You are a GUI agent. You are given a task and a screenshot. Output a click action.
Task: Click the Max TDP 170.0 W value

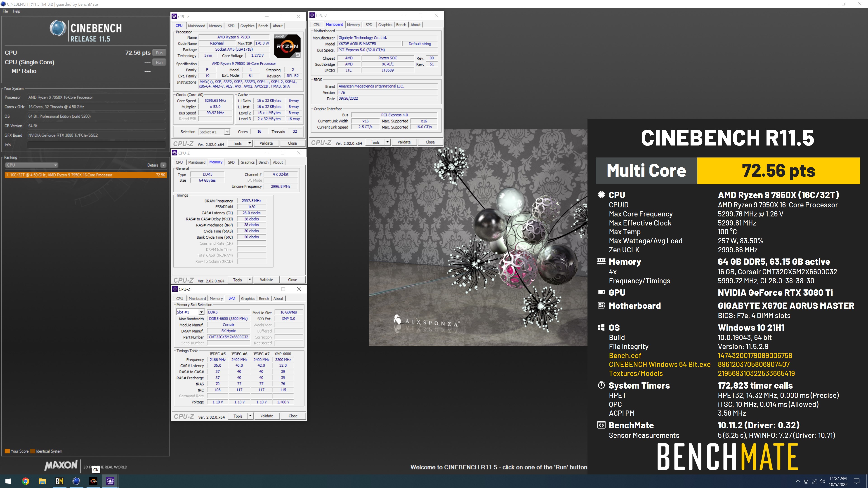[x=262, y=43]
